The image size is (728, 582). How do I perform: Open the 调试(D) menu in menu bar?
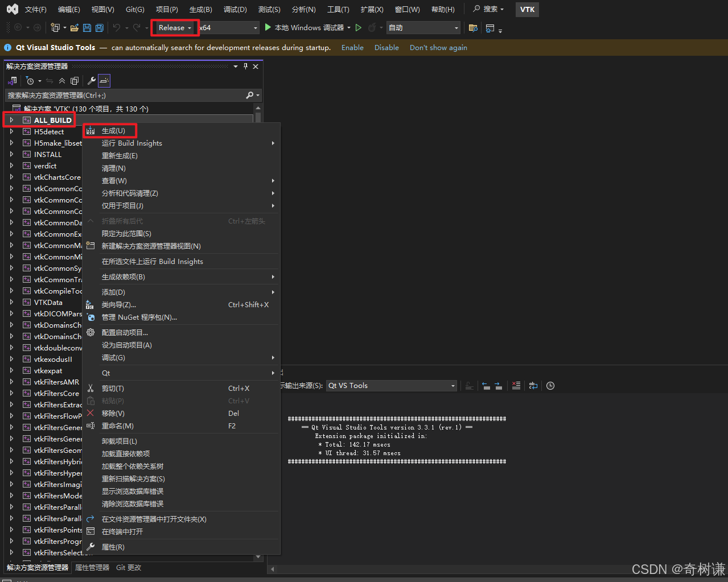click(x=235, y=10)
